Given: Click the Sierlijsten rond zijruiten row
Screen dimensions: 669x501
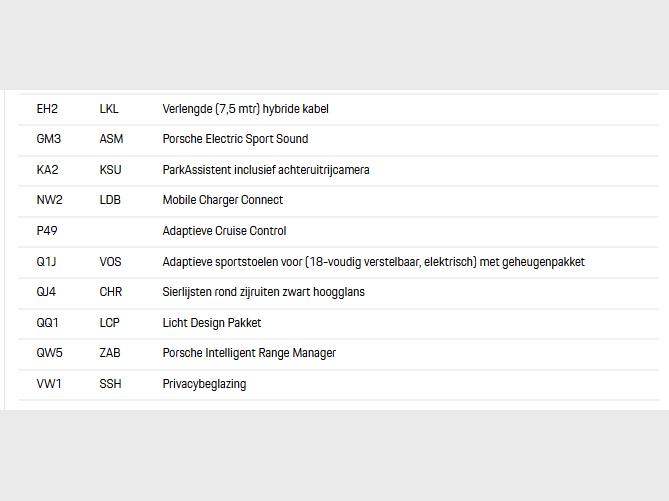Looking at the screenshot, I should coord(338,293).
